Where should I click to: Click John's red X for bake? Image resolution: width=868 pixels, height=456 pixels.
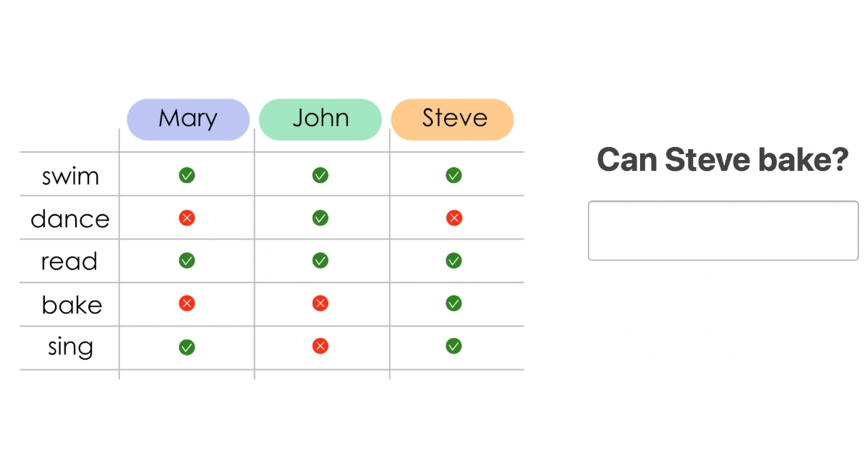[x=320, y=303]
